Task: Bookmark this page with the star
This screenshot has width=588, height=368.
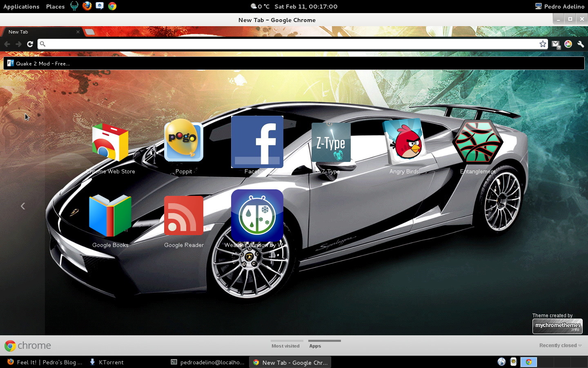Action: pyautogui.click(x=543, y=44)
